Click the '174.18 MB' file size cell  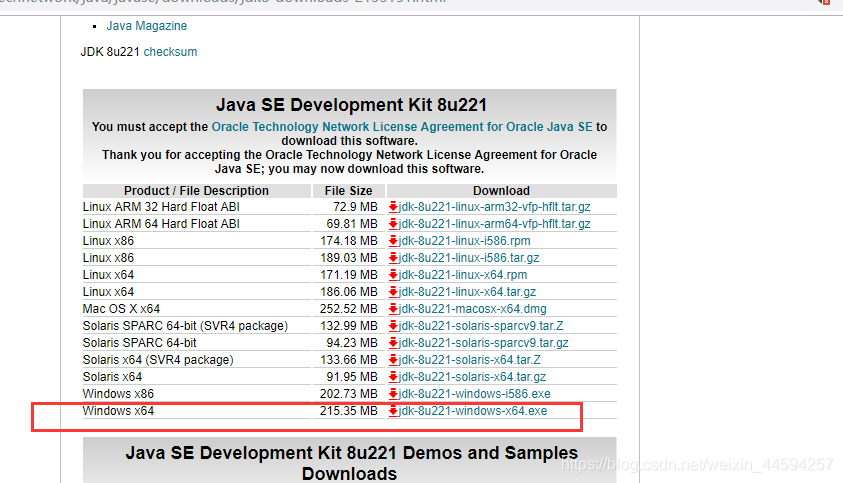coord(348,241)
